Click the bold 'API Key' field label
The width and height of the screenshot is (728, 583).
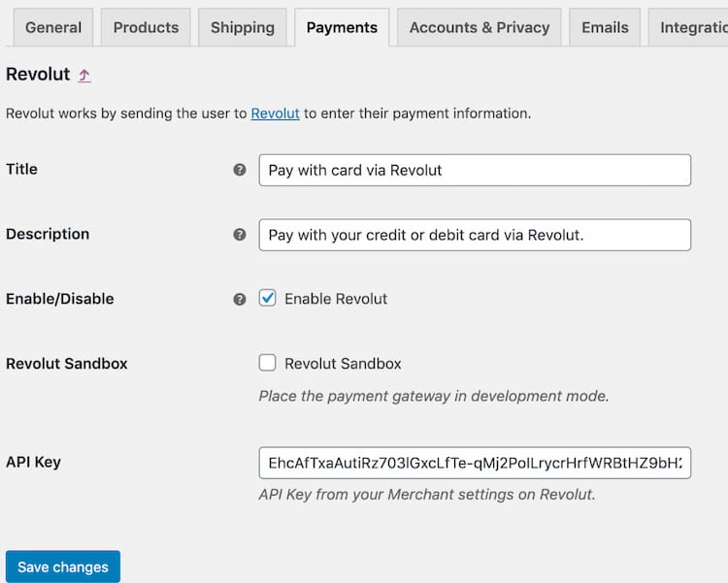click(x=33, y=462)
